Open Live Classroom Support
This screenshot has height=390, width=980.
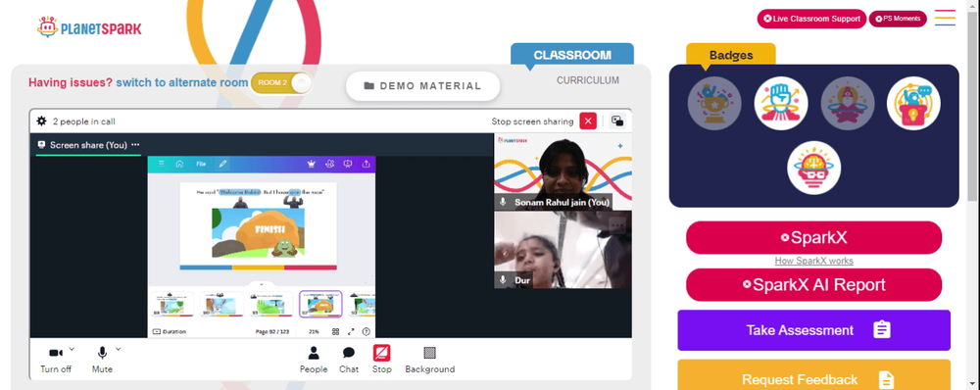(x=811, y=19)
